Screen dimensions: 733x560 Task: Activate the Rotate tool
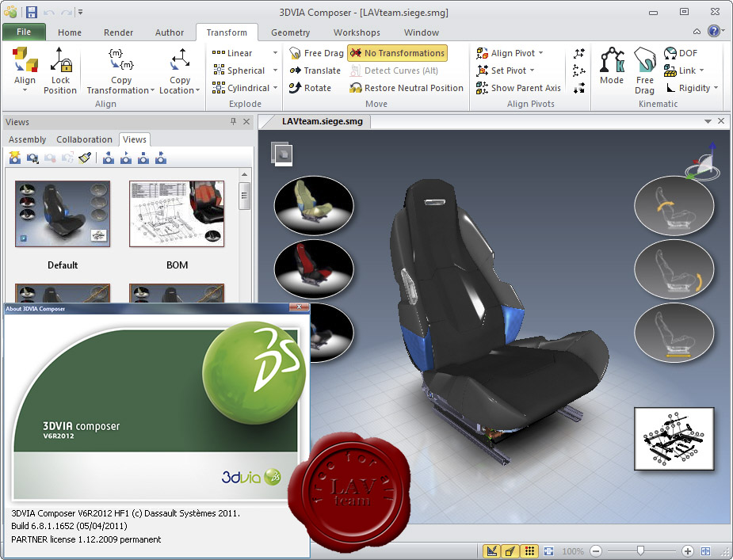click(x=310, y=88)
